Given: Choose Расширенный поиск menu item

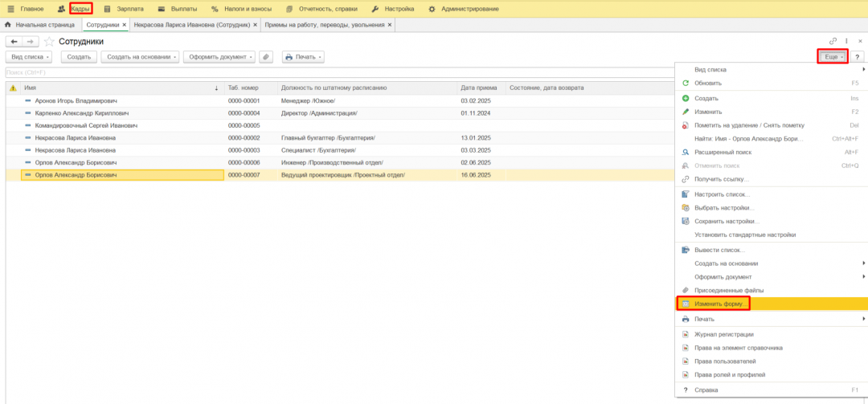Looking at the screenshot, I should click(x=772, y=152).
